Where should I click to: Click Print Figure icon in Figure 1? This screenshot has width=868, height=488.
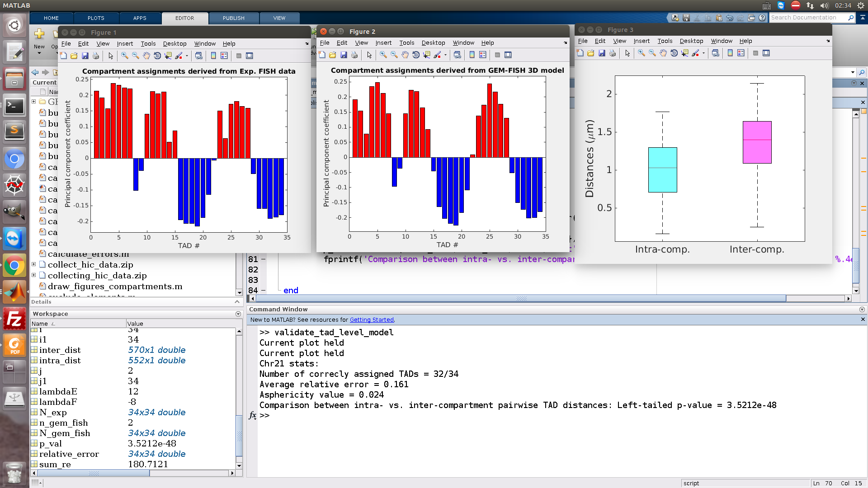(96, 56)
